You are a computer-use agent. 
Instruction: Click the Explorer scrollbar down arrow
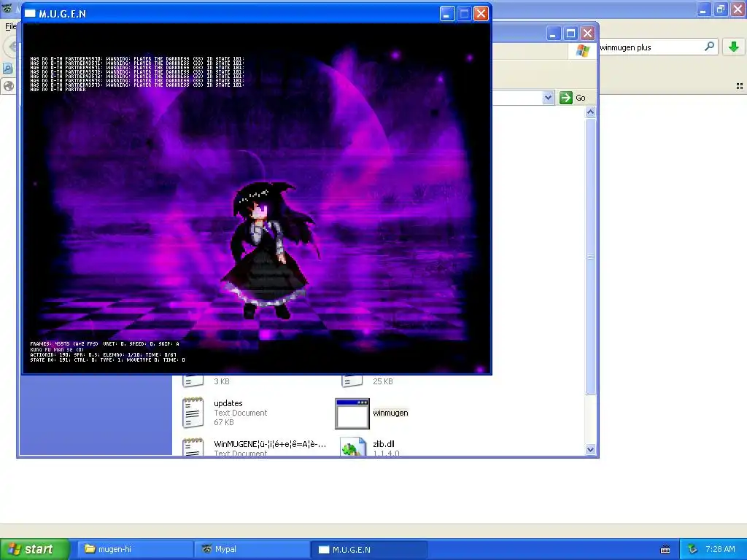590,449
